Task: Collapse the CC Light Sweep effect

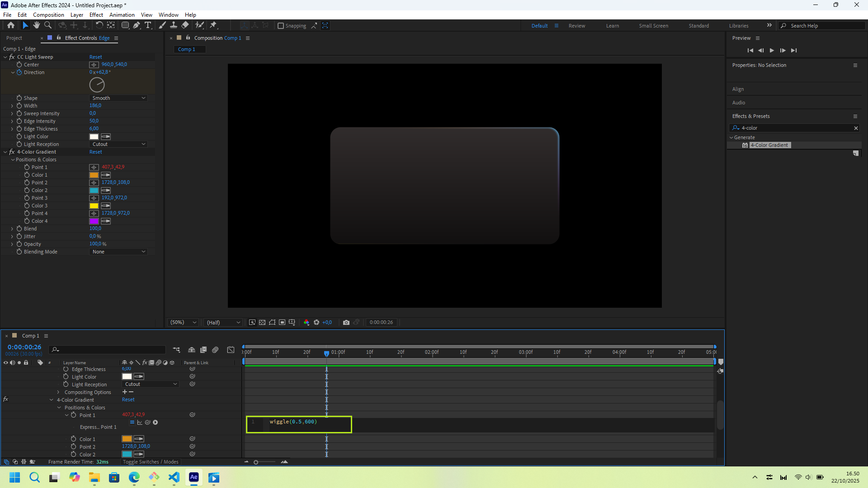Action: pos(5,57)
